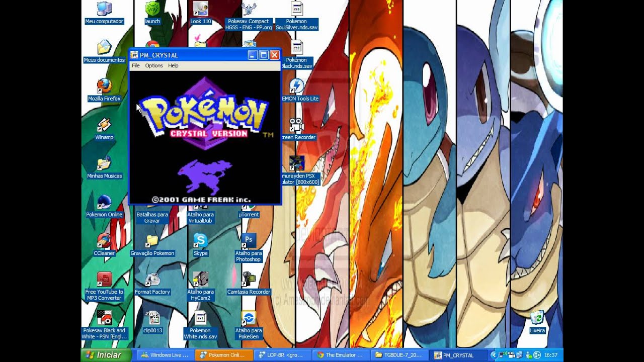Open the Options menu in PM_CRYSTAL

click(154, 65)
